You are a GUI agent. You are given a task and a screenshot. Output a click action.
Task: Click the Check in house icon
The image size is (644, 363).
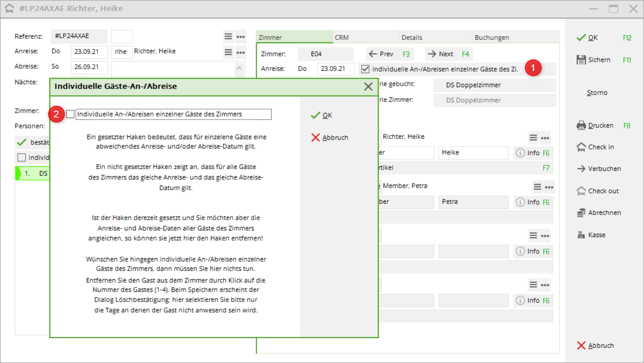click(581, 147)
